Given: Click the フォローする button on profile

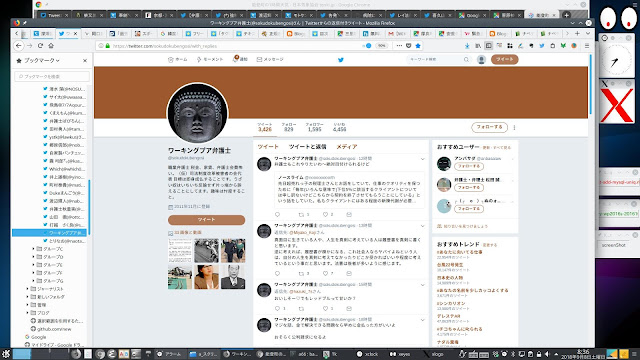Looking at the screenshot, I should (x=489, y=127).
